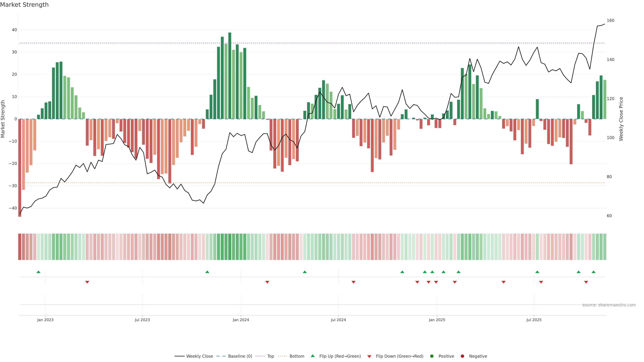The width and height of the screenshot is (644, 362).
Task: Click the Market Strength chart title
Action: (x=24, y=5)
